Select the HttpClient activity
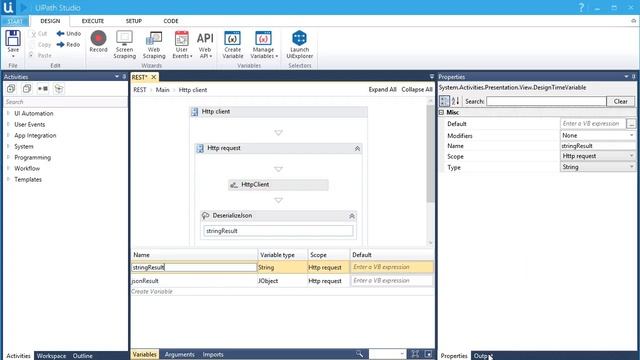Screen dimensions: 640x360 click(x=278, y=185)
